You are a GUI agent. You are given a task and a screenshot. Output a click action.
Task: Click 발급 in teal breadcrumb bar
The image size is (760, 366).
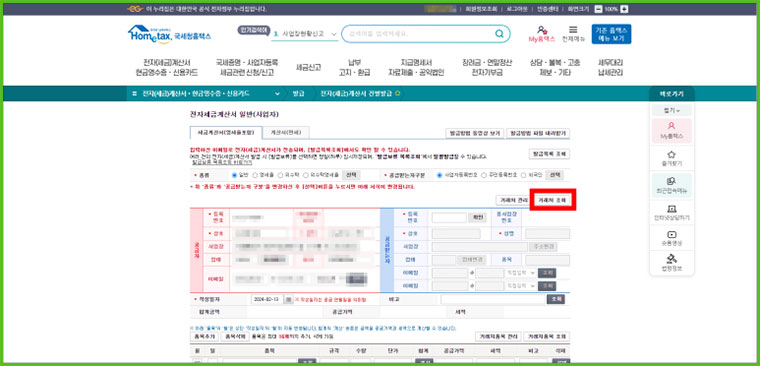click(x=298, y=94)
